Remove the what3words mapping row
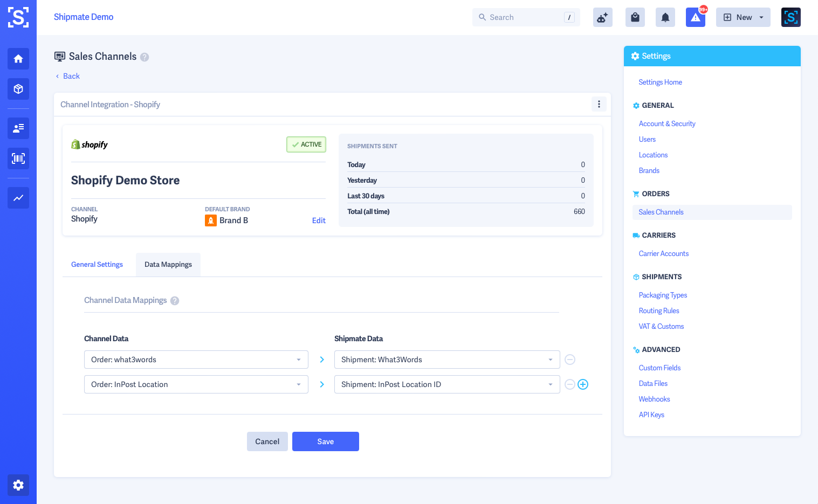This screenshot has width=818, height=504. pos(570,360)
